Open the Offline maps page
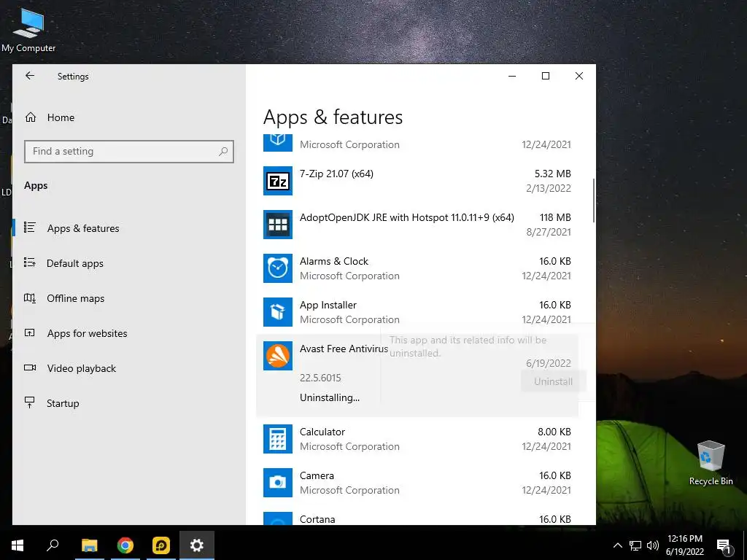Viewport: 747px width, 560px height. pos(75,298)
